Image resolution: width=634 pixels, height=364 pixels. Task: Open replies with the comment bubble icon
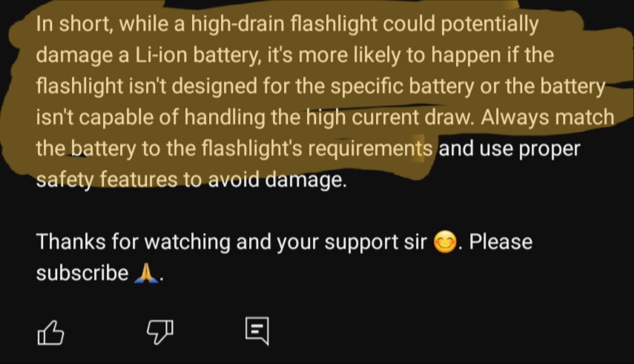(x=257, y=331)
